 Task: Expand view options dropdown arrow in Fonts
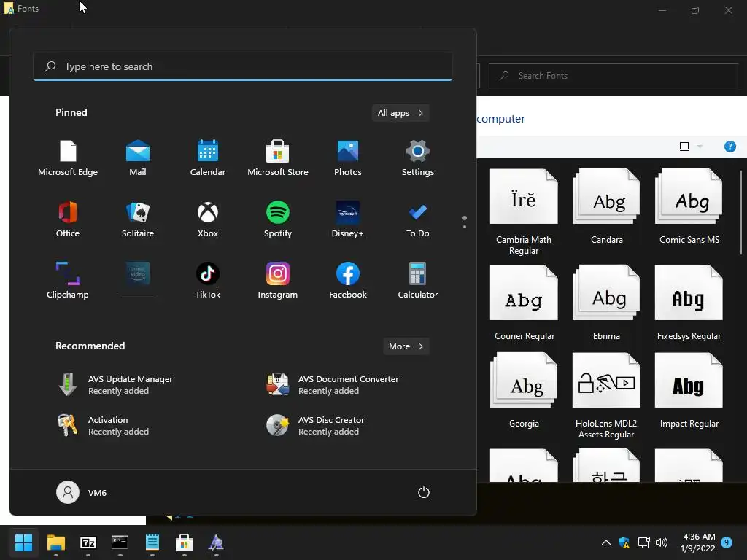pos(700,147)
